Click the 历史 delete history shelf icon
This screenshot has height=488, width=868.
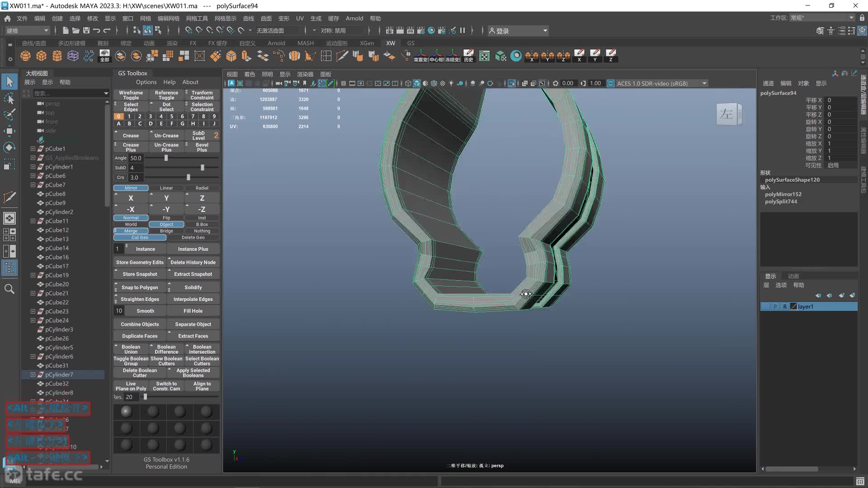tap(468, 56)
